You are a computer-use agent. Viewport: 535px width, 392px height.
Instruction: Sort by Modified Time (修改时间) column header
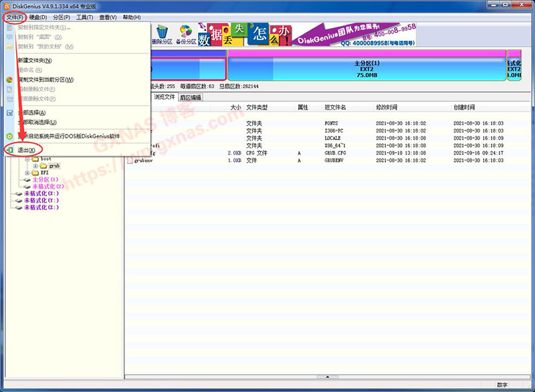[387, 107]
